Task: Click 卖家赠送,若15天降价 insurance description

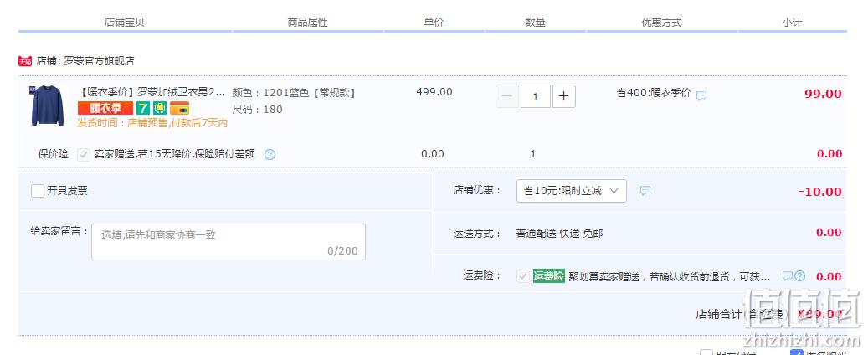Action: pyautogui.click(x=174, y=154)
